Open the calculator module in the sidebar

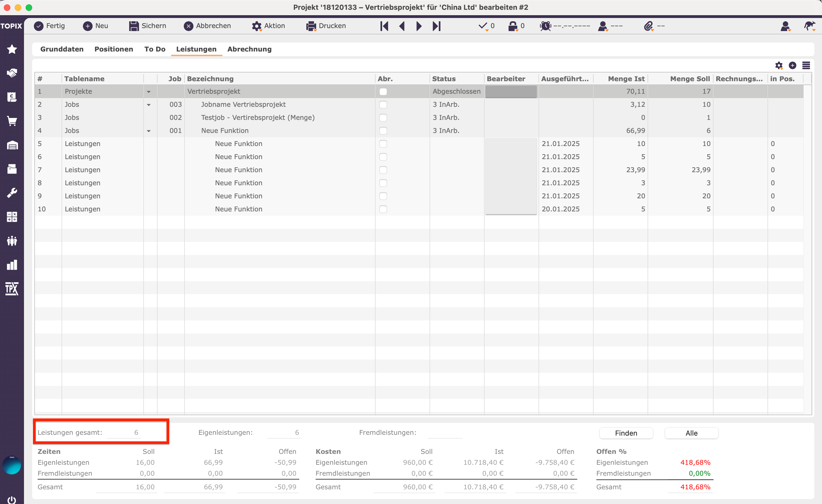(x=12, y=217)
